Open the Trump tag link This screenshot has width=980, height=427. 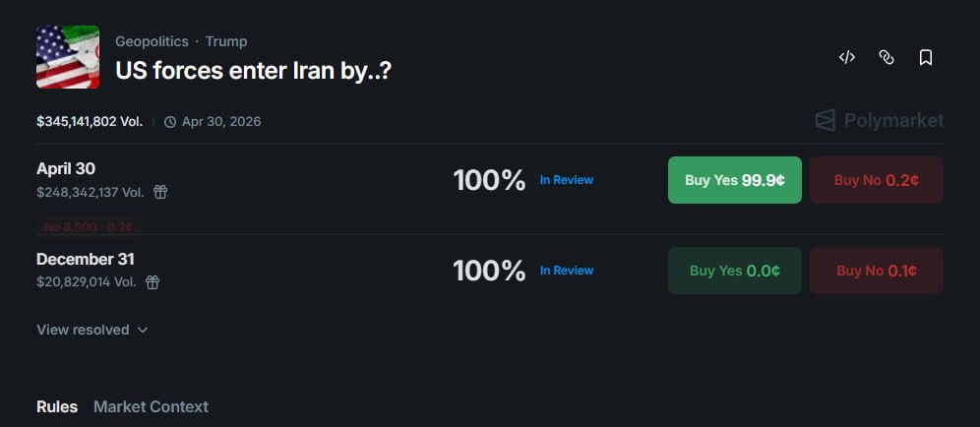pos(226,41)
